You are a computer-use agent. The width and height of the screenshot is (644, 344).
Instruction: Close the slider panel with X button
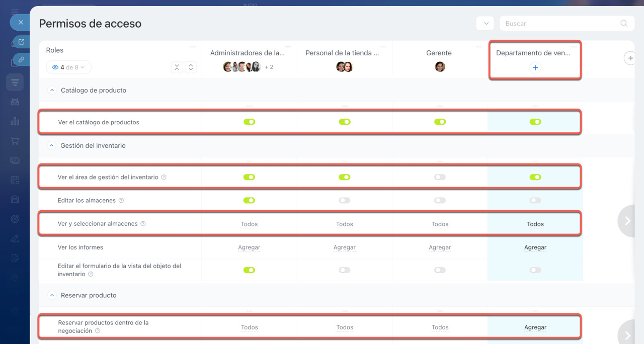coord(21,23)
